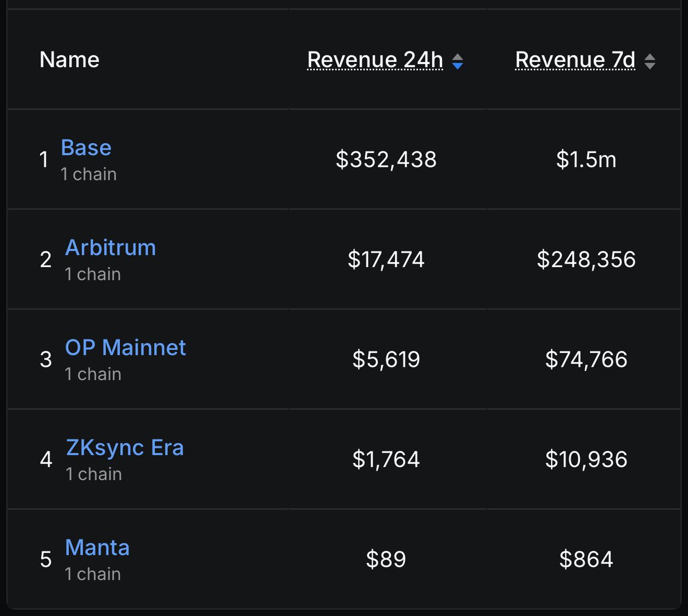
Task: Select the Name column header
Action: pyautogui.click(x=69, y=60)
